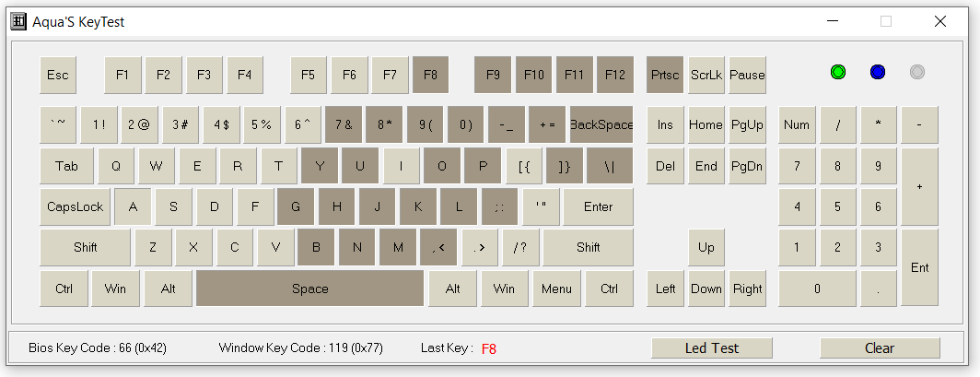Click the numpad Num key
The image size is (980, 377).
(797, 124)
